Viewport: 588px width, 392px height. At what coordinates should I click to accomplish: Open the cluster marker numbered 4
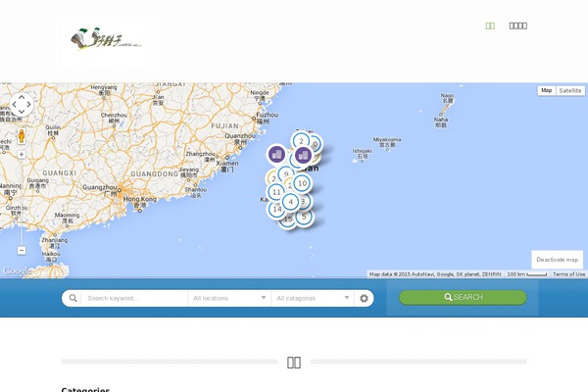tap(290, 202)
